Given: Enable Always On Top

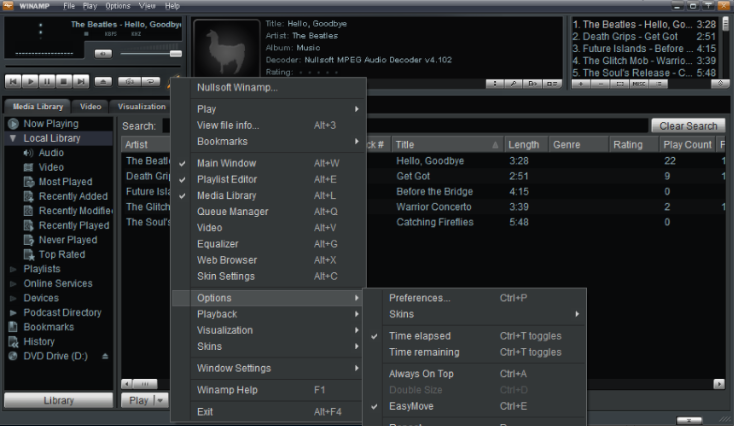Looking at the screenshot, I should (475, 374).
